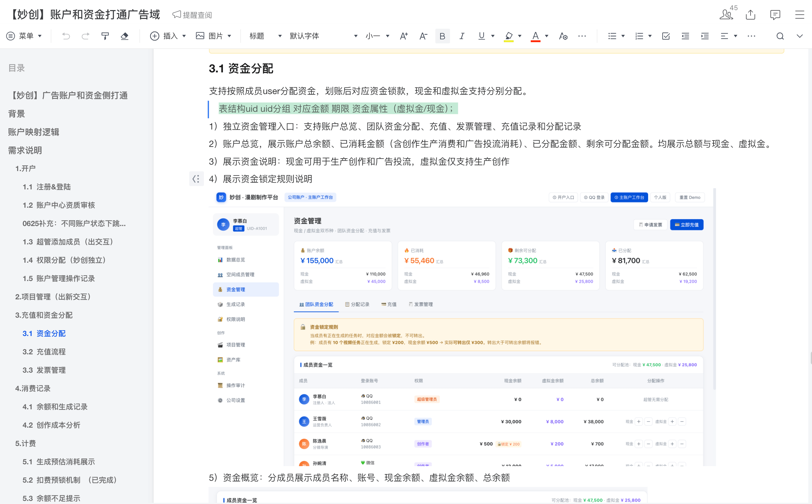Expand the highlight color dropdown arrow
Viewport: 812px width, 504px height.
[x=520, y=36]
